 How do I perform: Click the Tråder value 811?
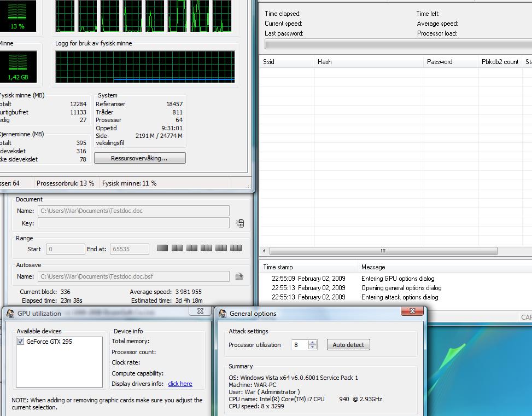point(178,112)
